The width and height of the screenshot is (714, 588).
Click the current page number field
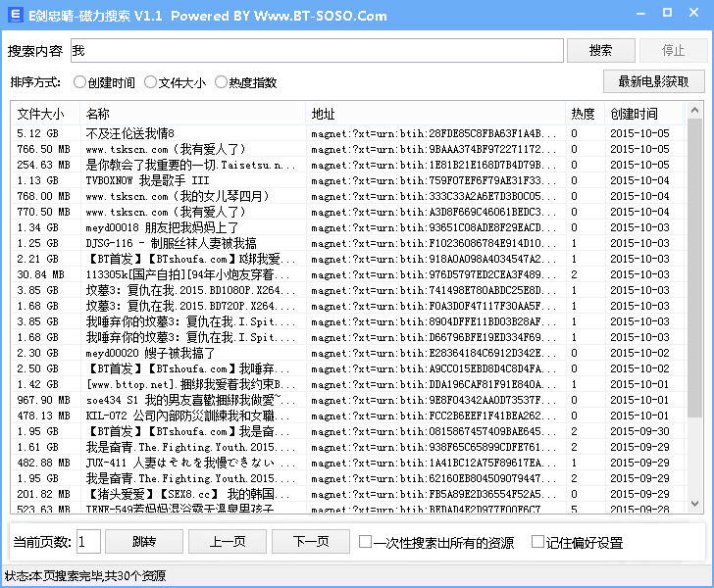pos(87,542)
